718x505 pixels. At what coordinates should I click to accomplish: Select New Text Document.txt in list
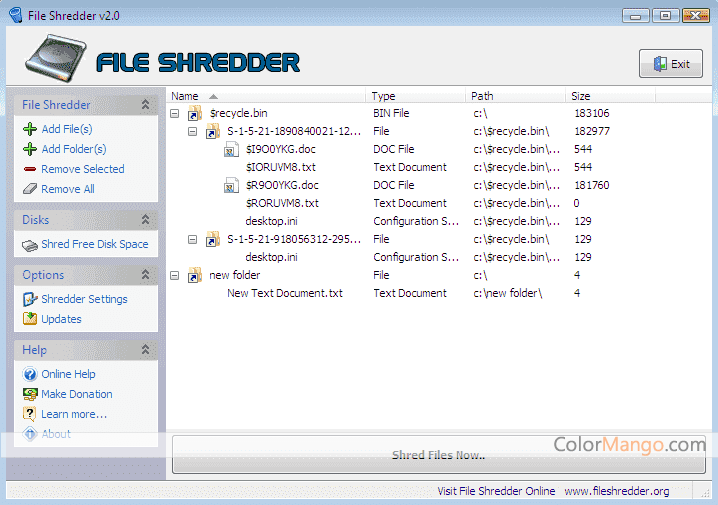[284, 293]
